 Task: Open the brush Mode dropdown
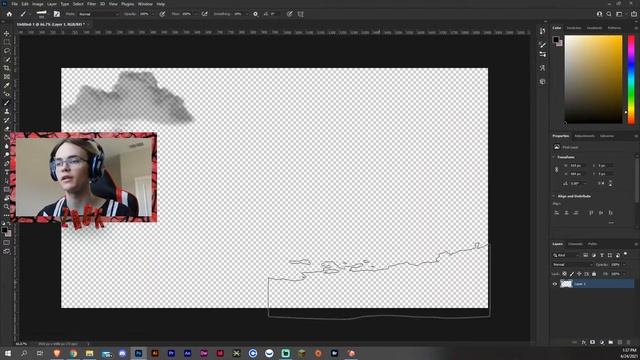98,14
